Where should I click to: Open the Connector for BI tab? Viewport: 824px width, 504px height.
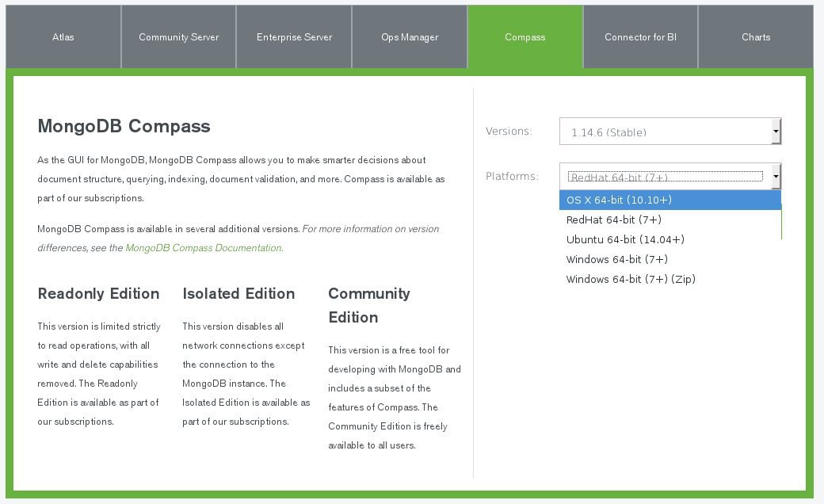coord(641,36)
